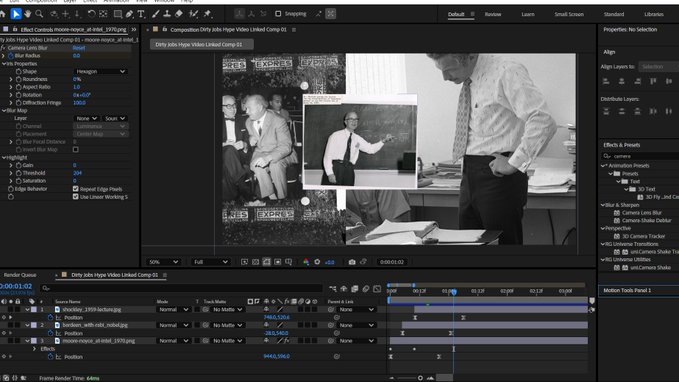
Task: Click the timeline layer search field
Action: point(181,288)
